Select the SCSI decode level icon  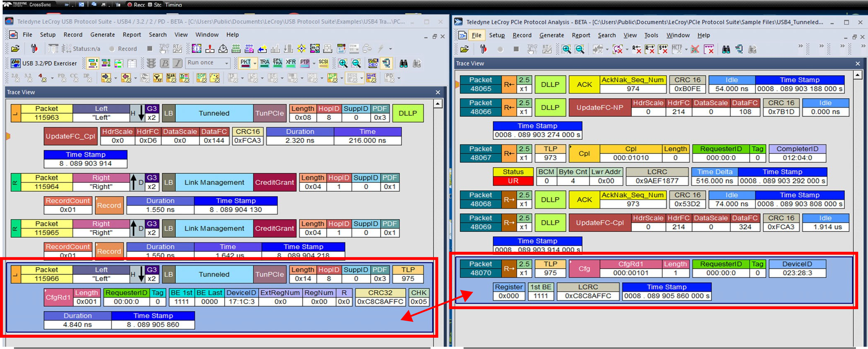click(323, 63)
